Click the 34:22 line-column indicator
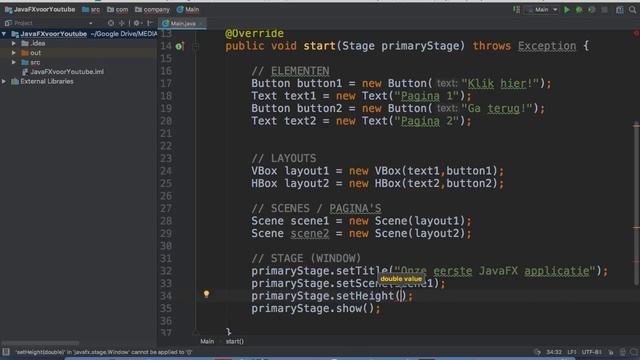 (x=554, y=352)
